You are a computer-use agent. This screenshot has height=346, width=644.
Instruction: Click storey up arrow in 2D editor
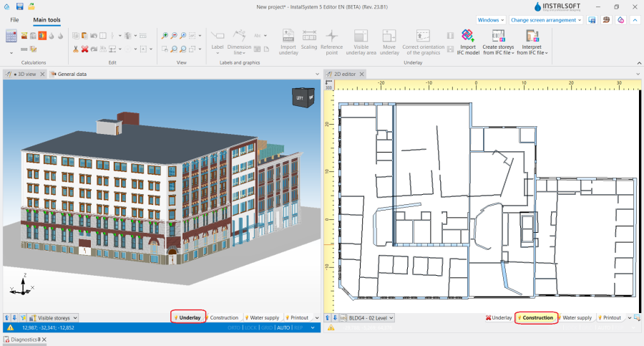click(327, 317)
